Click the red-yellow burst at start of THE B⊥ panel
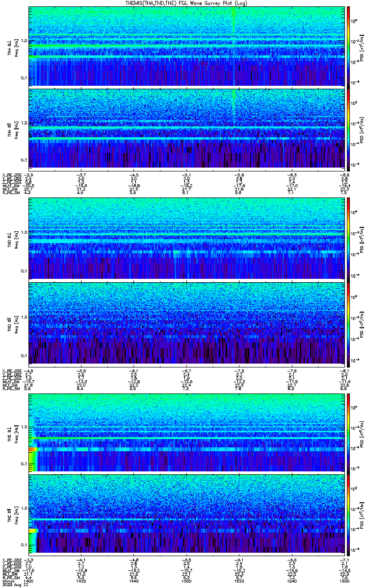Image resolution: width=368 pixels, height=588 pixels. [x=33, y=449]
